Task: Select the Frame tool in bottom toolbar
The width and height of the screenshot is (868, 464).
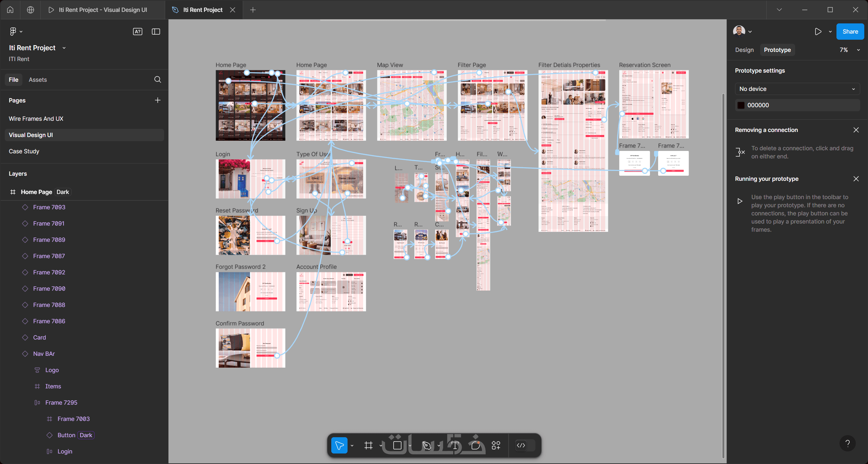Action: click(369, 445)
